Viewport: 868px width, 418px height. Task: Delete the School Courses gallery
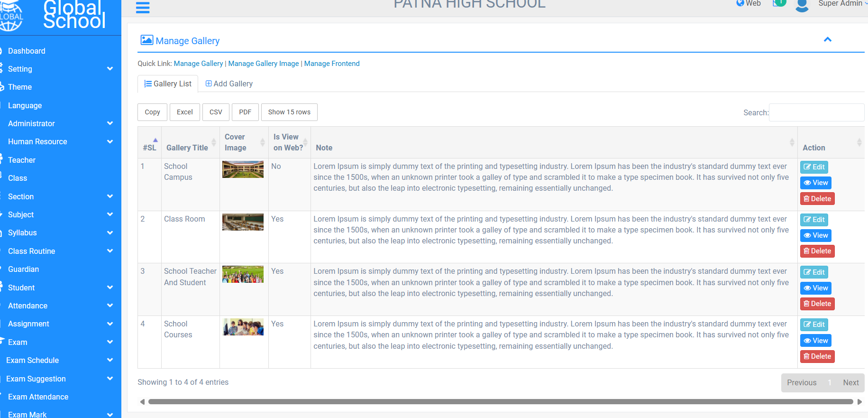(817, 356)
